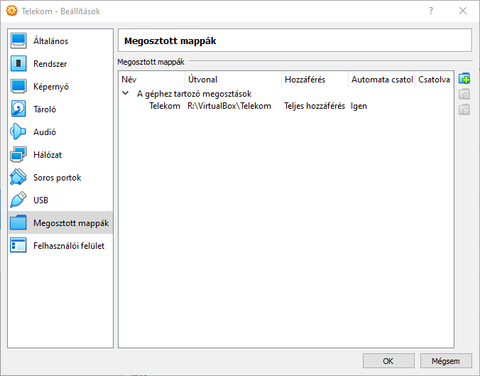Image resolution: width=480 pixels, height=376 pixels.
Task: Click the Teljes hozzáférés access cell
Action: coord(315,106)
